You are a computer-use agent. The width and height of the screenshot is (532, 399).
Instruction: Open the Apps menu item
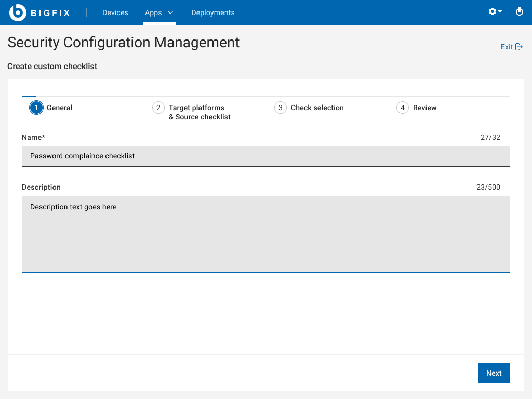tap(153, 12)
